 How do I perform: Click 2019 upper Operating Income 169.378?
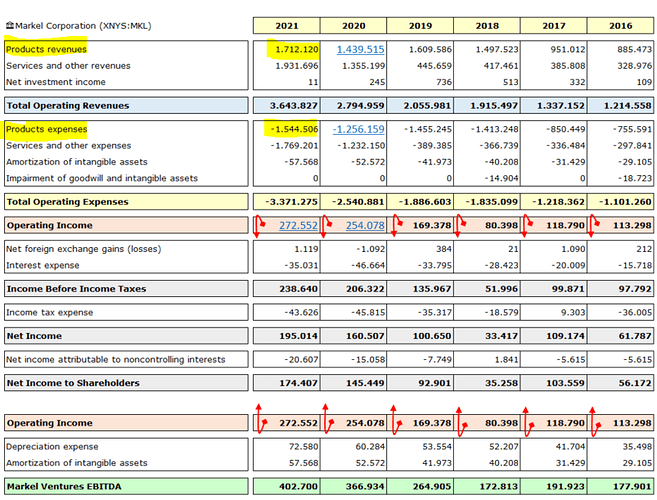pyautogui.click(x=432, y=225)
